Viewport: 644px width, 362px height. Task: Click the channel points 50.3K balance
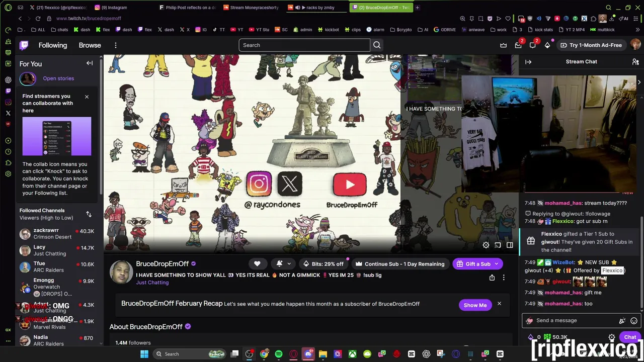pyautogui.click(x=556, y=337)
